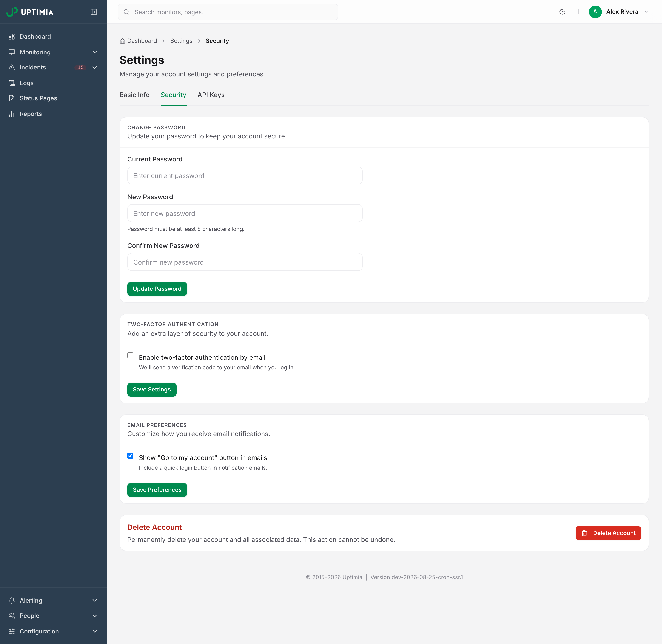The image size is (662, 644).
Task: Click the breadcrumb home icon
Action: pos(122,41)
